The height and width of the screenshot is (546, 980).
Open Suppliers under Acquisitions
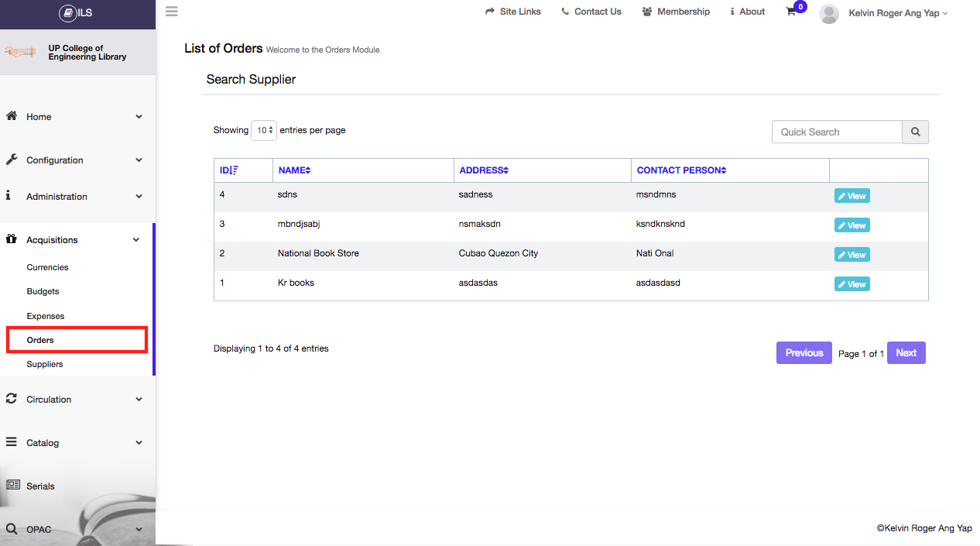pyautogui.click(x=45, y=364)
